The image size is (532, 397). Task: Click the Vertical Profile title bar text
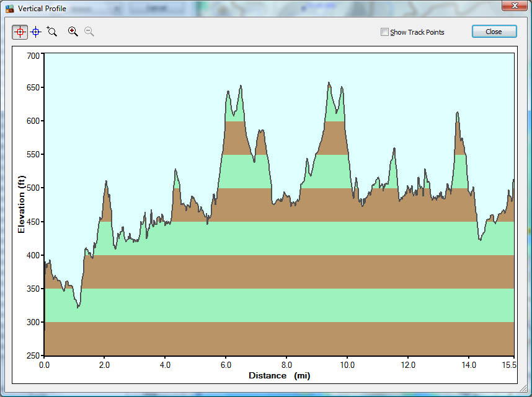(x=42, y=9)
